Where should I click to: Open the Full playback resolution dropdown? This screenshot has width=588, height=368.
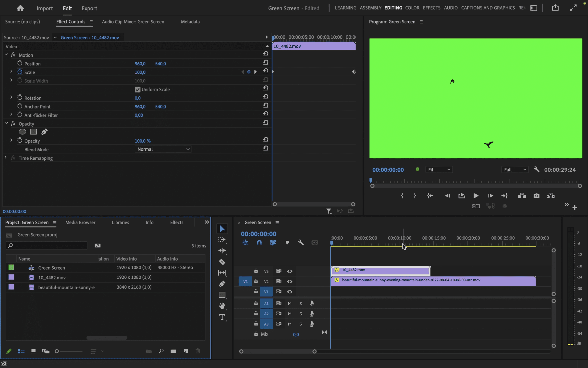click(515, 170)
